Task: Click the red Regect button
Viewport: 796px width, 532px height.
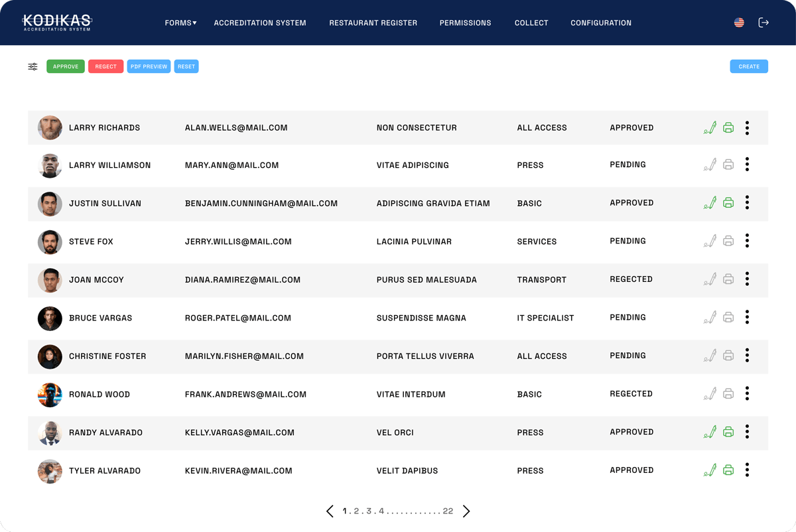Action: point(105,66)
